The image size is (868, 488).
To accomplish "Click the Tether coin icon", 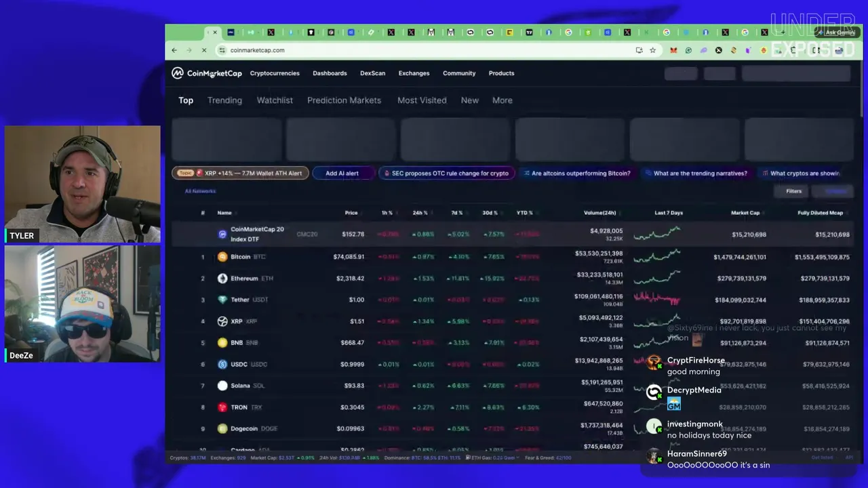I will [x=222, y=300].
